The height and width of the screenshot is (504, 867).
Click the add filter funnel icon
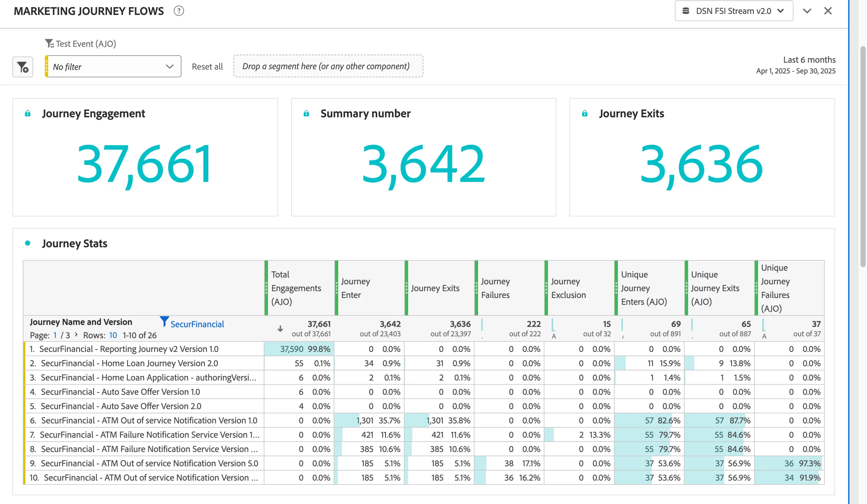click(23, 67)
